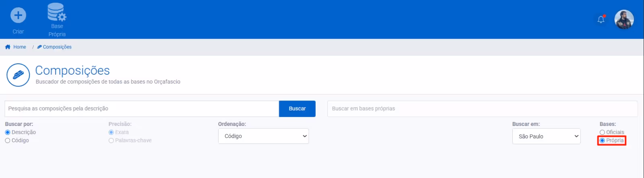Image resolution: width=644 pixels, height=178 pixels.
Task: Click the Buscador de composições subtitle text
Action: 108,82
